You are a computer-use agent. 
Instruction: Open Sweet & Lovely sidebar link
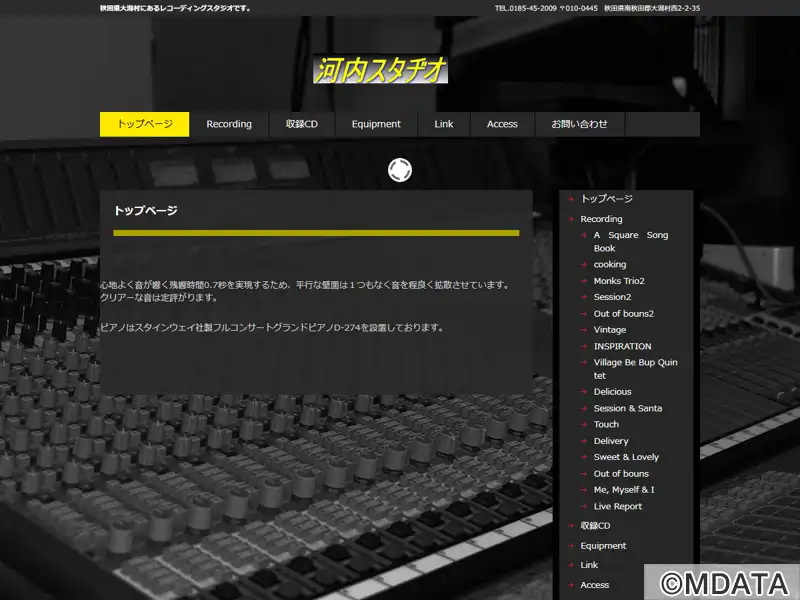626,457
